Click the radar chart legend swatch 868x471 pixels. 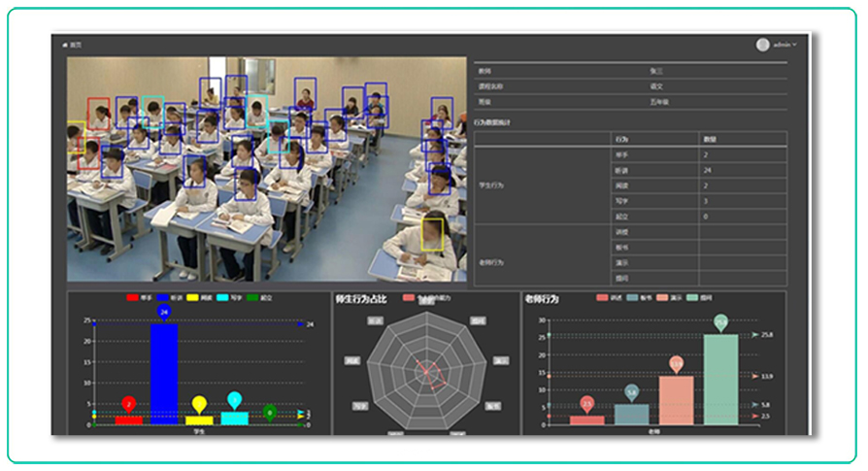coord(409,298)
